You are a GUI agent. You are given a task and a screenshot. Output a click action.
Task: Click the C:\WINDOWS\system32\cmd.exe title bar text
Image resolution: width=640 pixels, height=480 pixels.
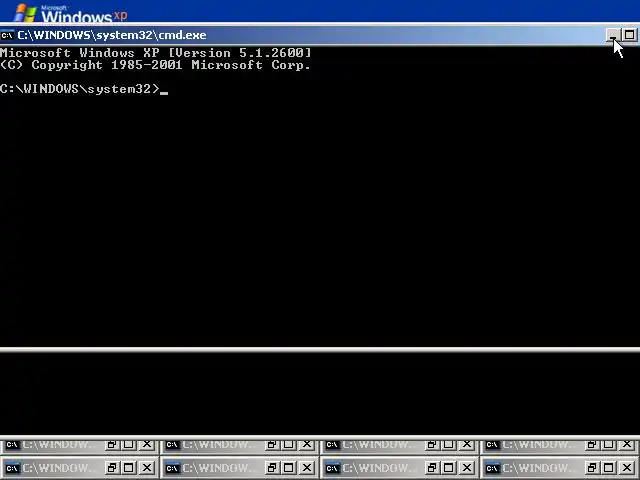point(112,35)
